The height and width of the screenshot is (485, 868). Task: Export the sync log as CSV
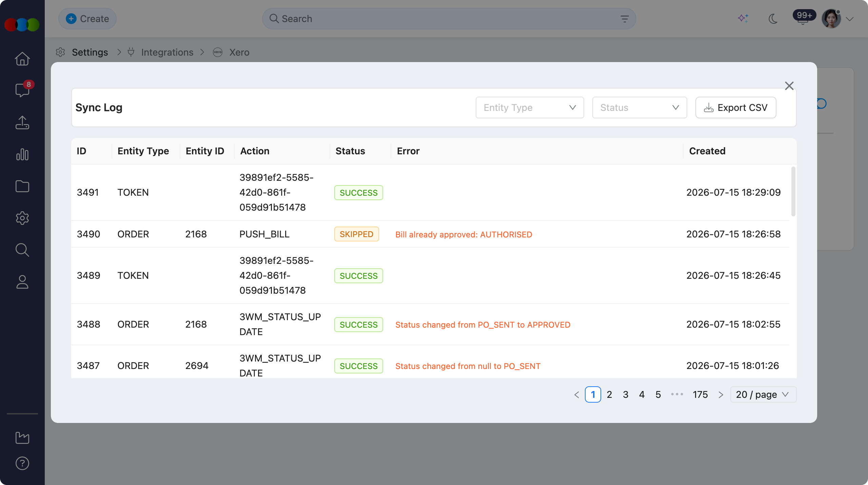click(x=736, y=108)
